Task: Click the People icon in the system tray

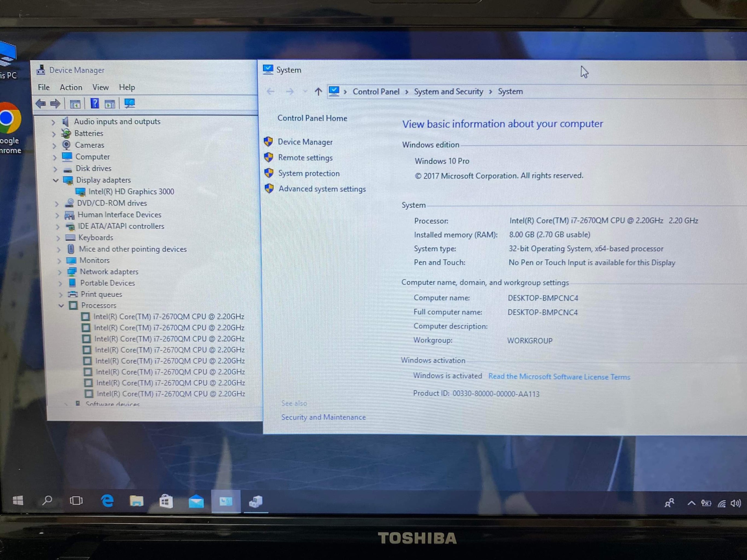Action: pyautogui.click(x=669, y=503)
